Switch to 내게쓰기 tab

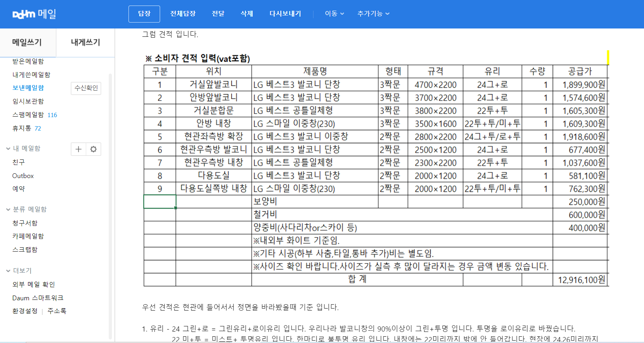tap(85, 42)
